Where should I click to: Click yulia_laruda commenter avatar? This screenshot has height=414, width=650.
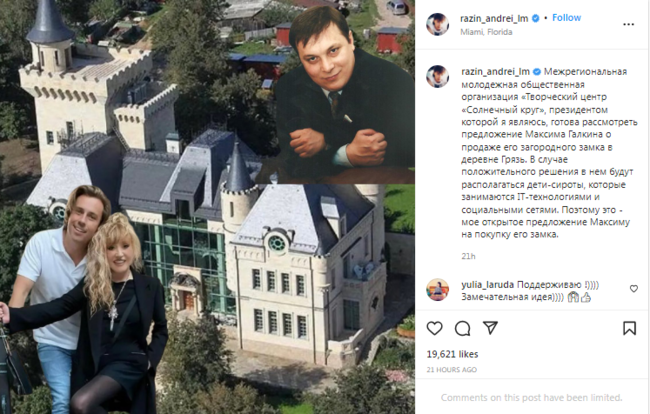point(437,289)
